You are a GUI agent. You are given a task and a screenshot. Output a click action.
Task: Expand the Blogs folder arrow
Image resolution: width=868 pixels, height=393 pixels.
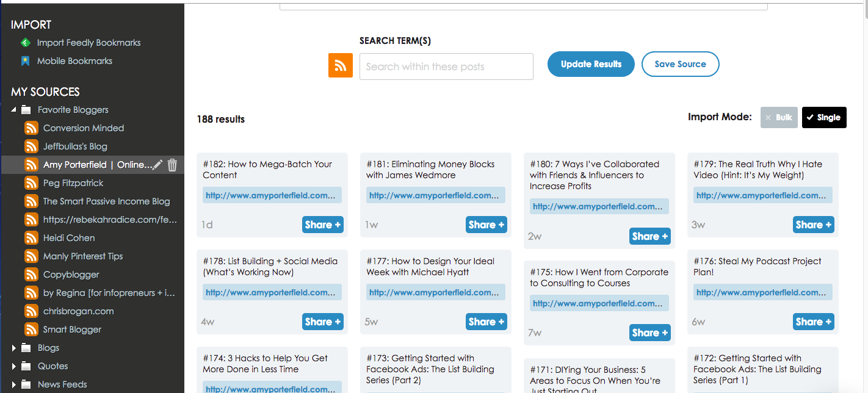pos(14,348)
